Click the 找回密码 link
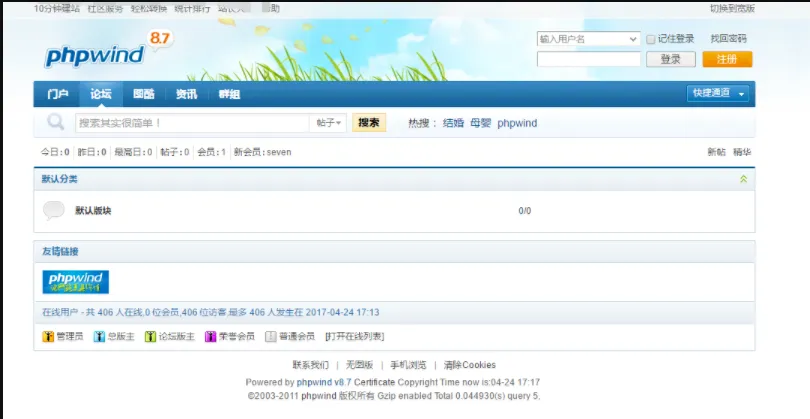The width and height of the screenshot is (810, 419). coord(728,39)
